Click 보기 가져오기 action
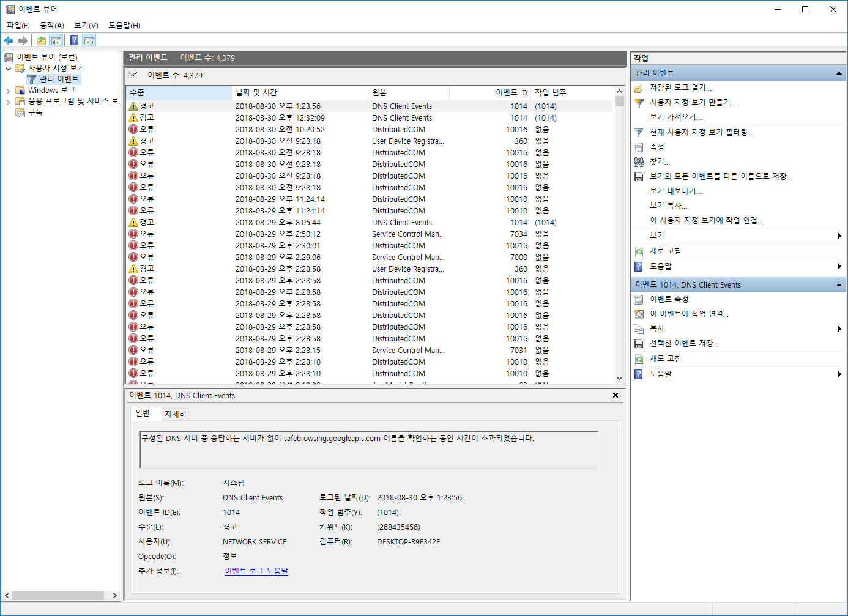 675,117
